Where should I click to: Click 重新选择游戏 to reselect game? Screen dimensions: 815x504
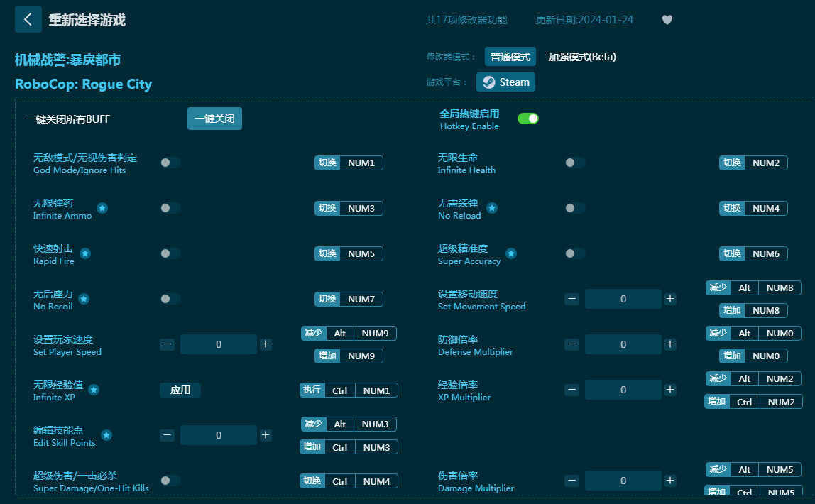tap(87, 21)
